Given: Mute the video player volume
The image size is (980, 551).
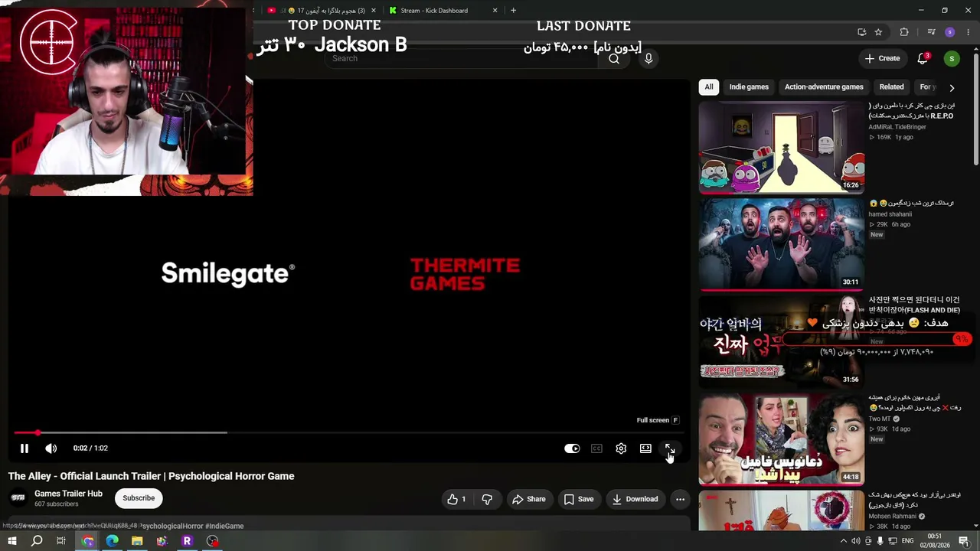Looking at the screenshot, I should point(51,448).
